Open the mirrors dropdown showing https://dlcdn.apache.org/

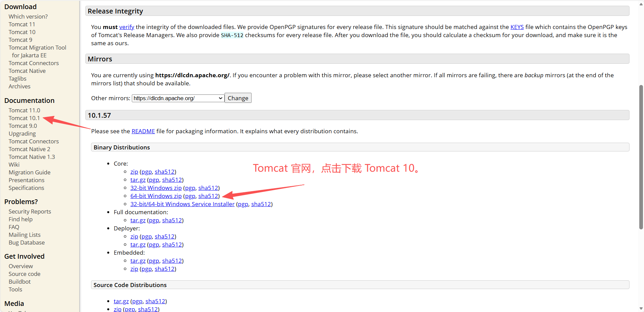(178, 98)
